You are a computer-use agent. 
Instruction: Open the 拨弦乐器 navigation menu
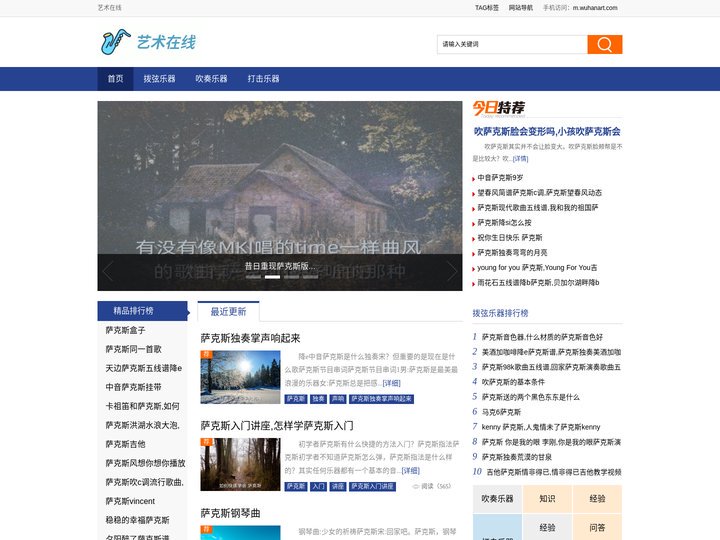159,79
